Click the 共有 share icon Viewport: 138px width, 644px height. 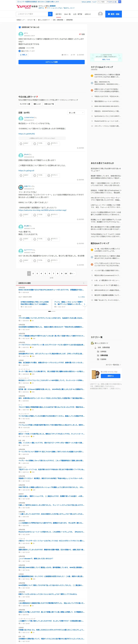[x=73, y=55]
